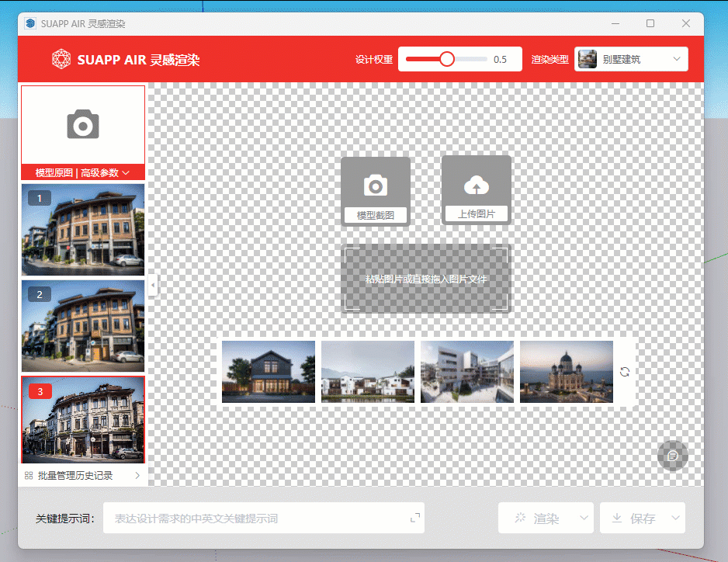Click the 上传图片 cloud upload button
728x562 pixels.
tap(477, 190)
